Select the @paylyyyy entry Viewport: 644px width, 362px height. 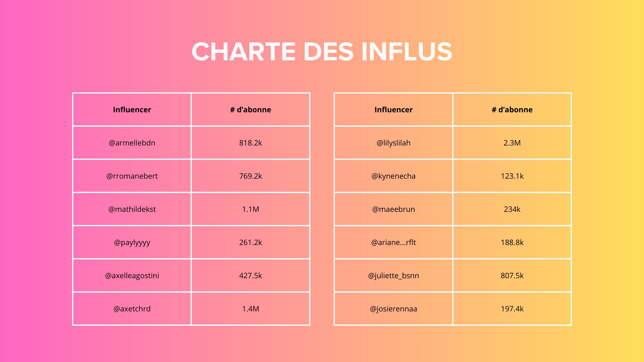click(132, 242)
